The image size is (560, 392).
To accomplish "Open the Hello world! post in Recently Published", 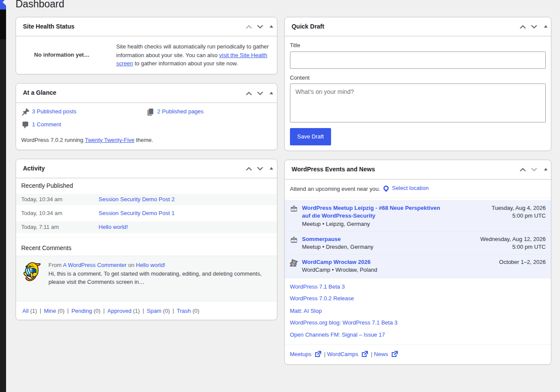I will pyautogui.click(x=113, y=227).
